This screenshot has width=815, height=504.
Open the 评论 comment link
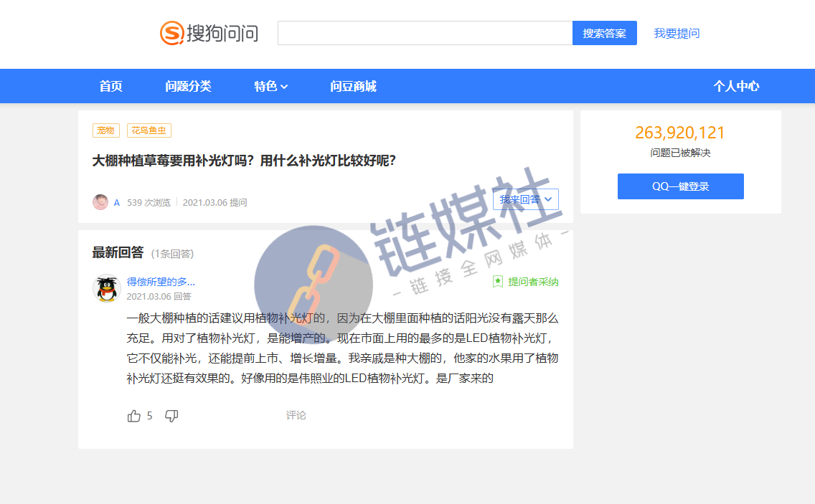click(x=296, y=415)
